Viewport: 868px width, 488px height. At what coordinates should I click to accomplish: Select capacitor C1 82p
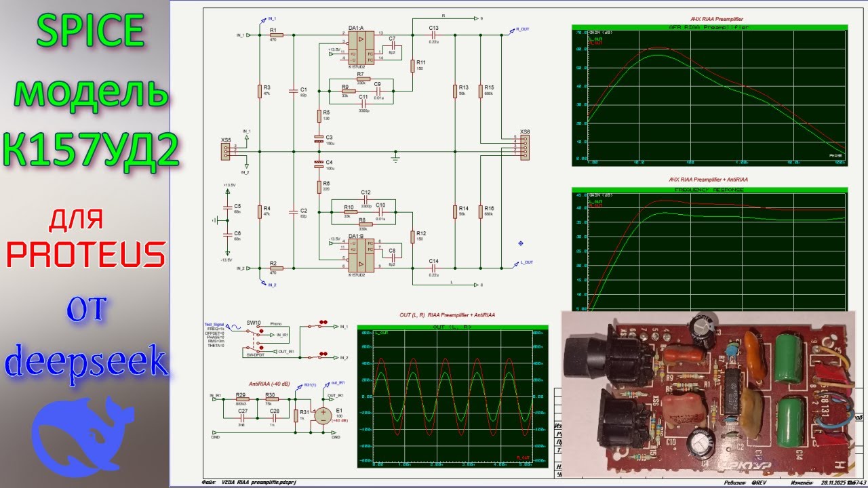(x=294, y=91)
